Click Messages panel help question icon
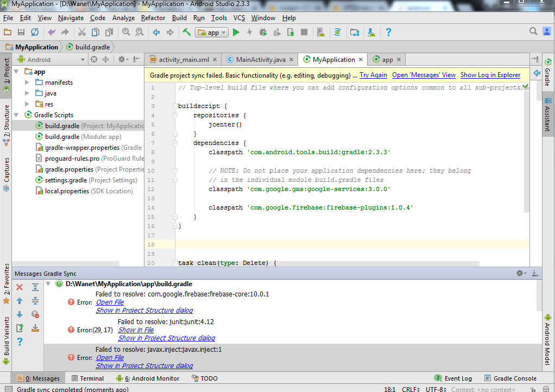555x392 pixels. click(x=20, y=342)
